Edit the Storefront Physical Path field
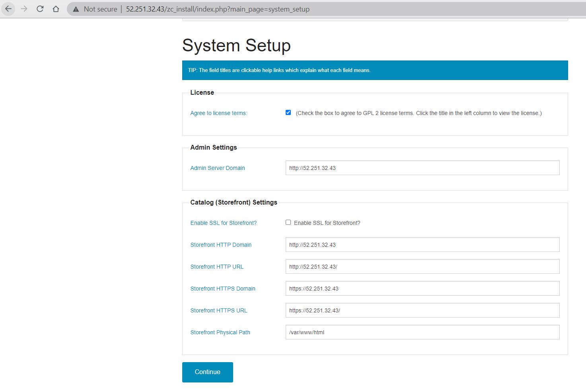Screen dimensions: 586x392 [422, 332]
